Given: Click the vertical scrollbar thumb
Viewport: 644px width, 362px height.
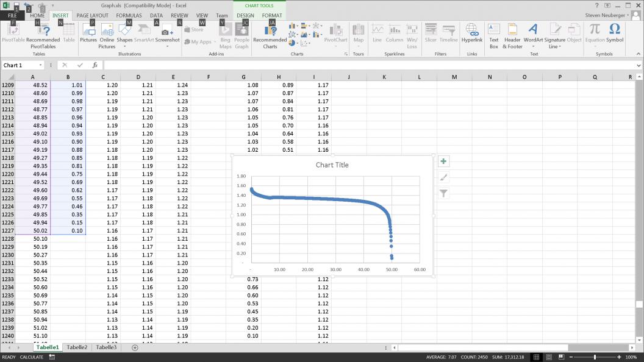Looking at the screenshot, I should tap(639, 304).
